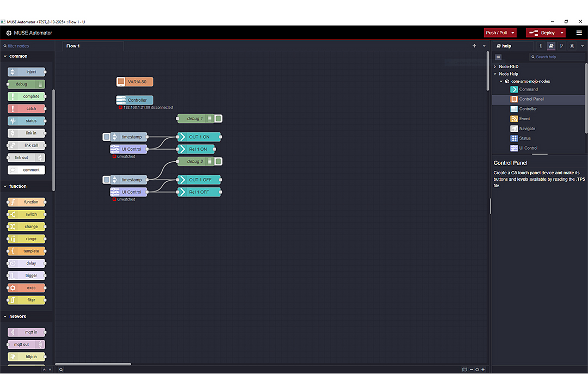Image resolution: width=588 pixels, height=392 pixels.
Task: Click the search flows magnifier icon
Action: (62, 370)
